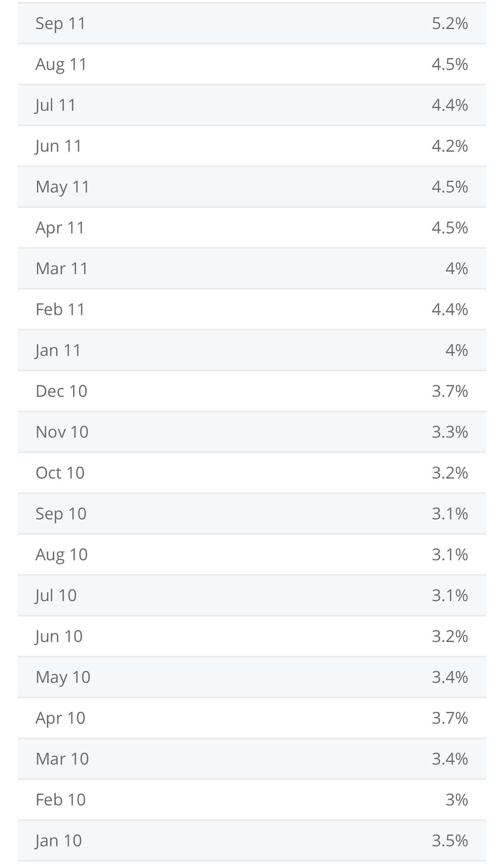Tap the Apr 11 date label

click(x=60, y=228)
